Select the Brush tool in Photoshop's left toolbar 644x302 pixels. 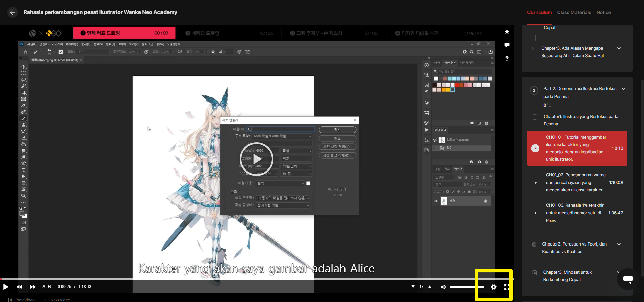(x=24, y=118)
